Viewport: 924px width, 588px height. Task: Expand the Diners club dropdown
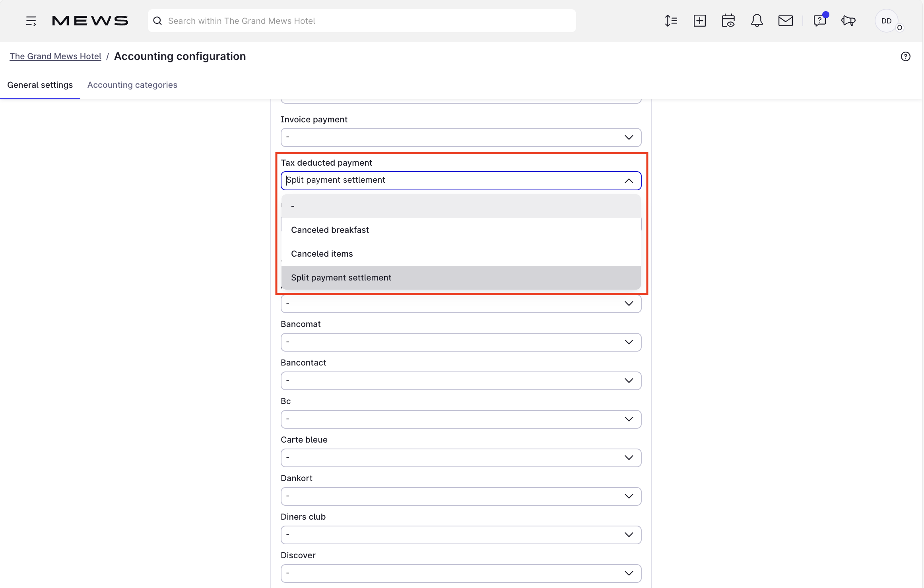(461, 535)
